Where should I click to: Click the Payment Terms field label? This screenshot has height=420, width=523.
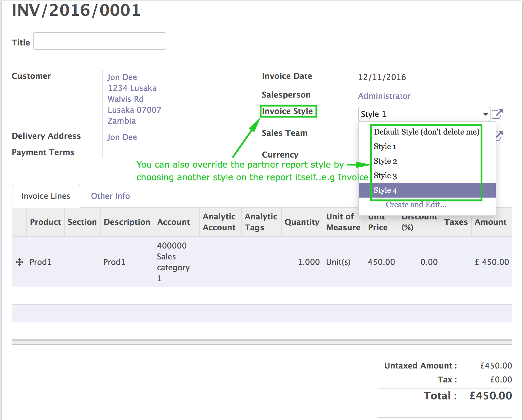coord(43,152)
